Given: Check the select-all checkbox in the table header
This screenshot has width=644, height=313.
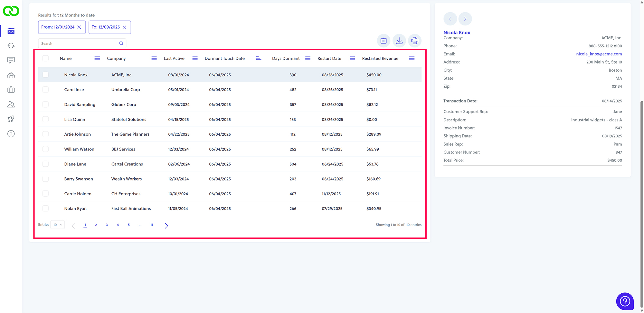Looking at the screenshot, I should click(x=45, y=58).
